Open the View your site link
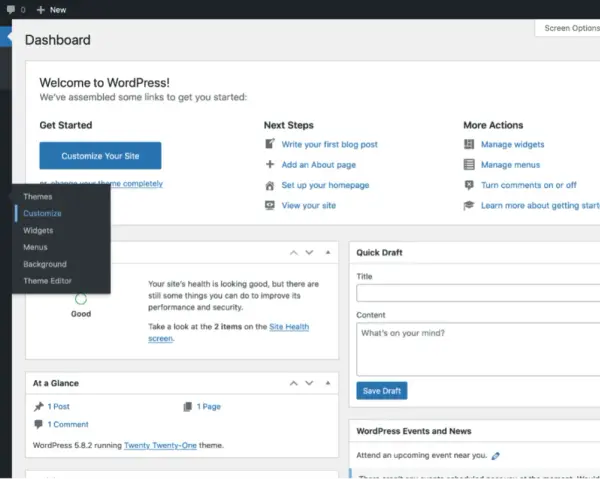This screenshot has height=480, width=600. (x=308, y=206)
